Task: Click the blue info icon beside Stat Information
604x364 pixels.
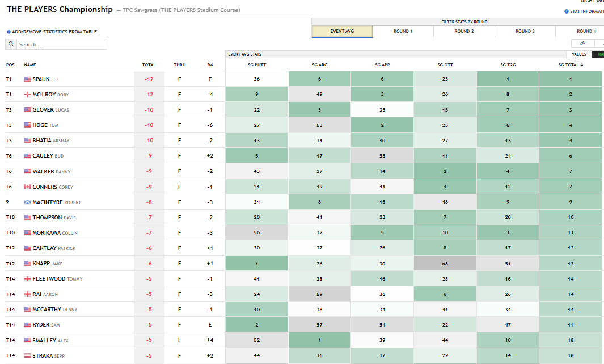Action: pyautogui.click(x=566, y=11)
